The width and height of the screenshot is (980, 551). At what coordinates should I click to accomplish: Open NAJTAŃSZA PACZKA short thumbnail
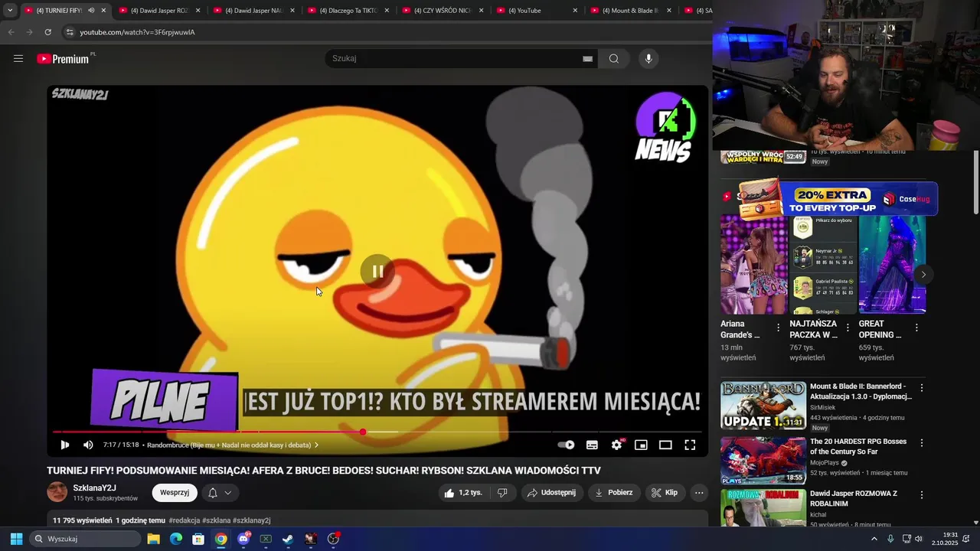coord(822,265)
